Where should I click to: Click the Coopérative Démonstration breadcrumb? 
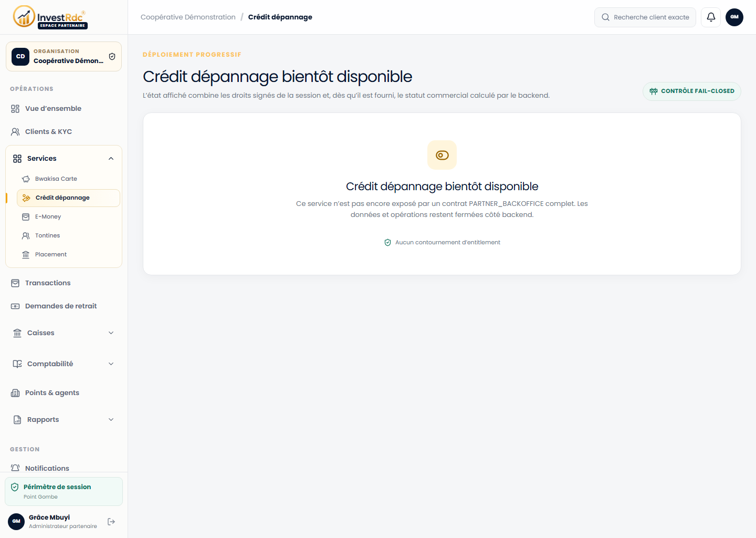[x=188, y=17]
